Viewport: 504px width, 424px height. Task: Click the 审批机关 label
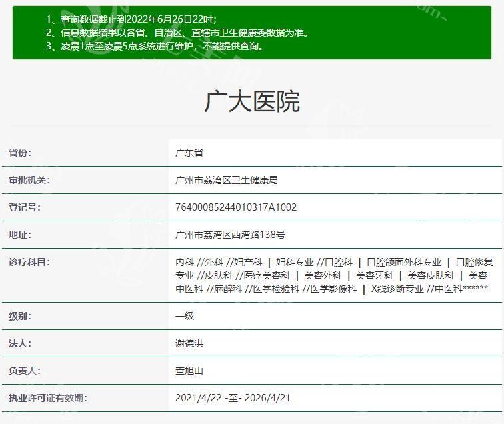click(29, 180)
